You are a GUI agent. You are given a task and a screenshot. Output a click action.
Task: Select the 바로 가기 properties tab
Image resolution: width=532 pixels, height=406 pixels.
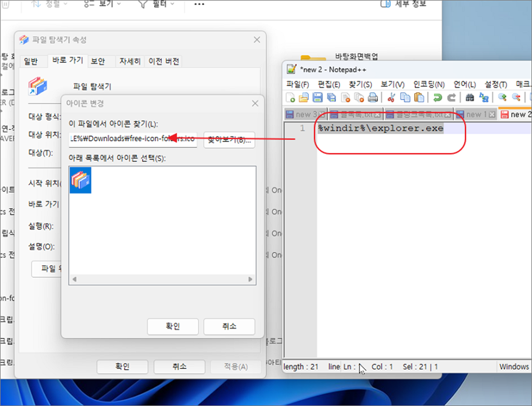[68, 60]
